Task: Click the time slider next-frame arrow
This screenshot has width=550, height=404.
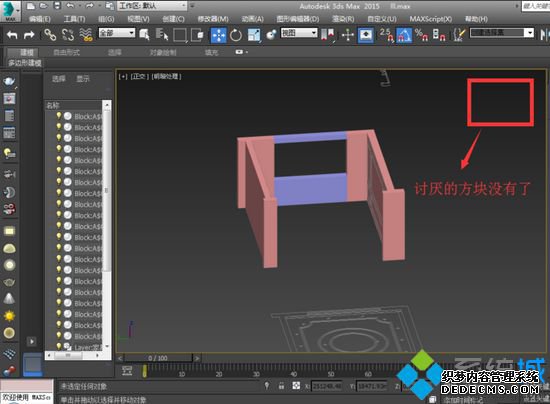Action: [x=197, y=358]
